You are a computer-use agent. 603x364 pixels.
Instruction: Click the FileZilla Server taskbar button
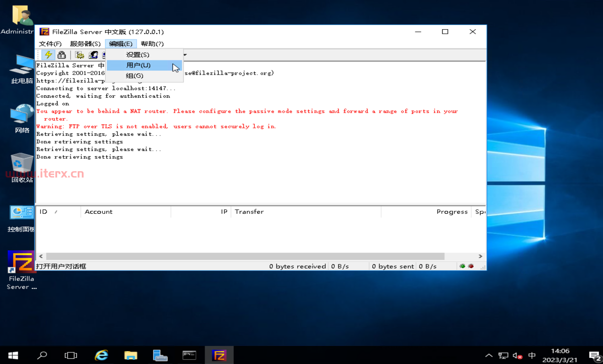(219, 355)
